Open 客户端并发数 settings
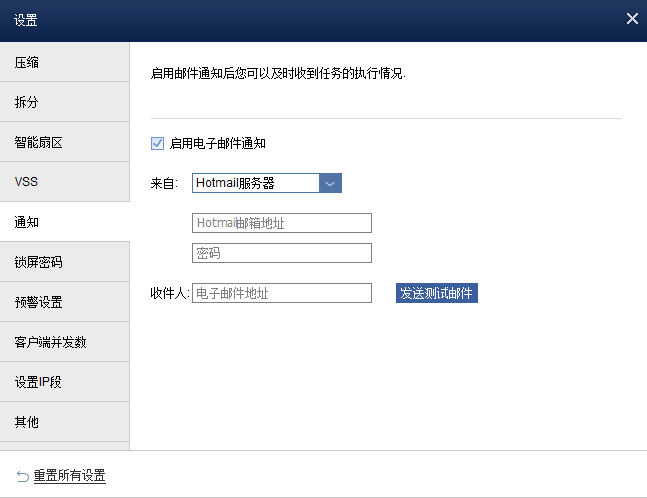647x498 pixels. tap(65, 342)
